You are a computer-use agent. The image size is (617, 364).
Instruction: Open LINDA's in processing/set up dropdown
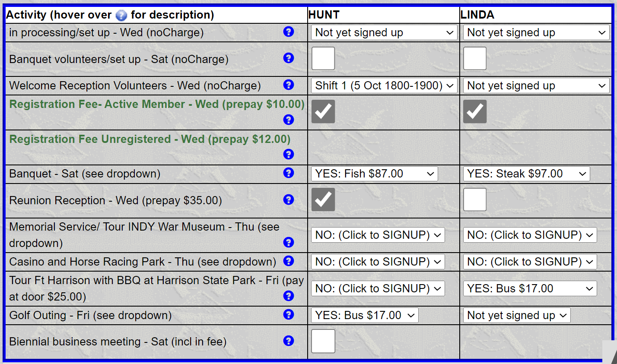pos(536,32)
